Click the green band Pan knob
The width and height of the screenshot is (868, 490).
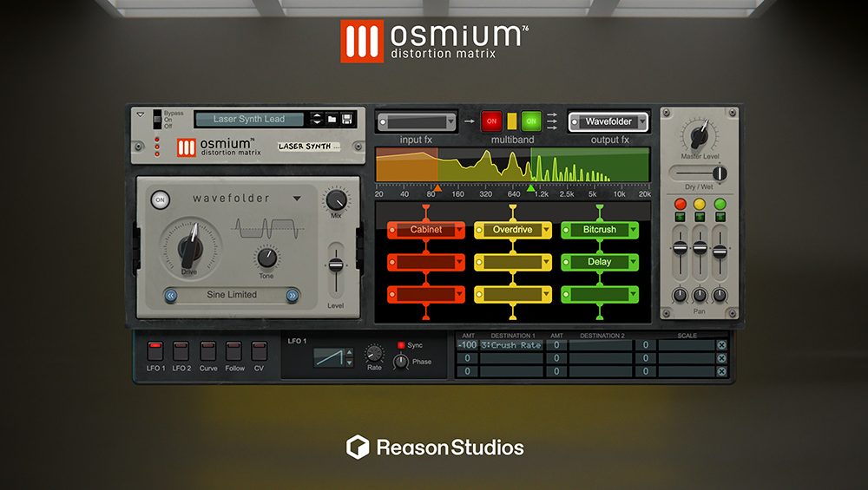720,295
